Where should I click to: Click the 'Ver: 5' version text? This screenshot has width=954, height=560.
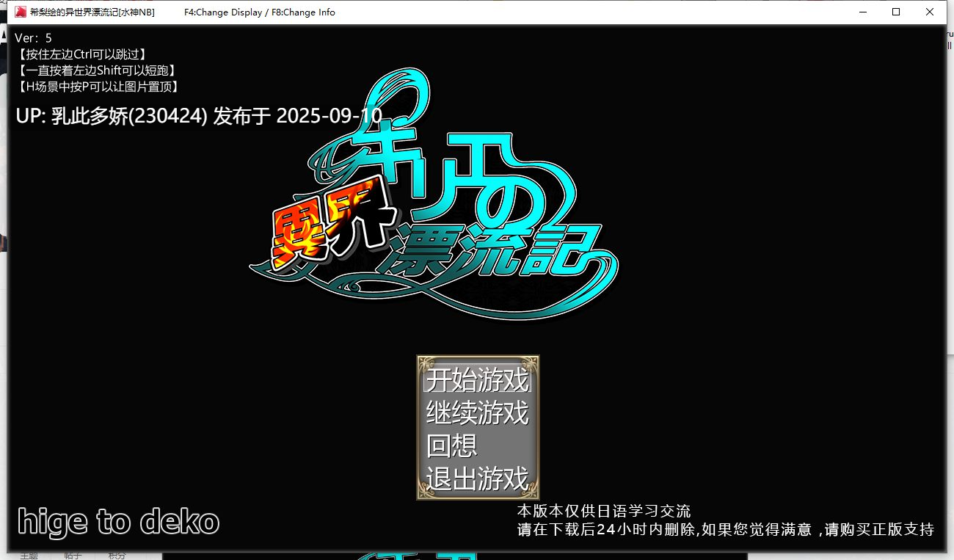click(34, 38)
